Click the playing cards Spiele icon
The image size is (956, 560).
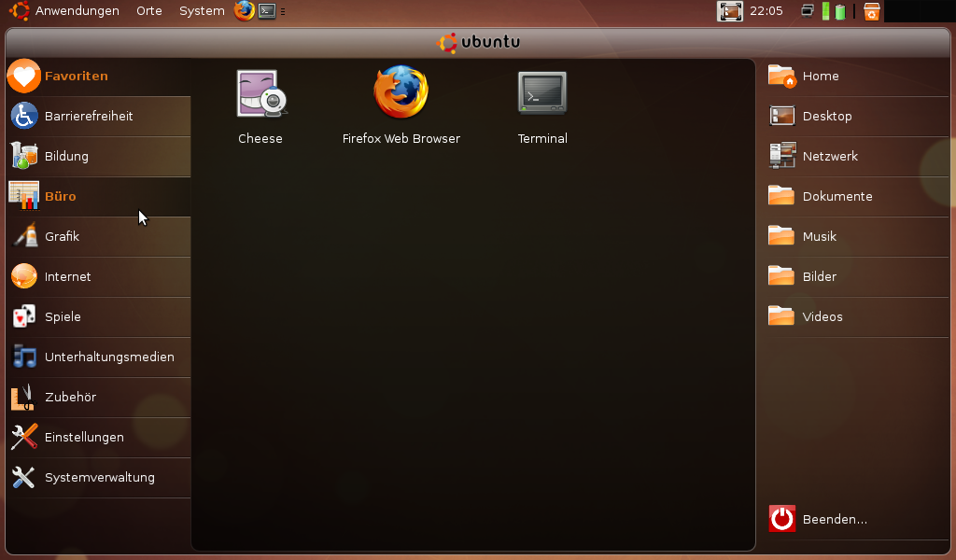tap(24, 316)
